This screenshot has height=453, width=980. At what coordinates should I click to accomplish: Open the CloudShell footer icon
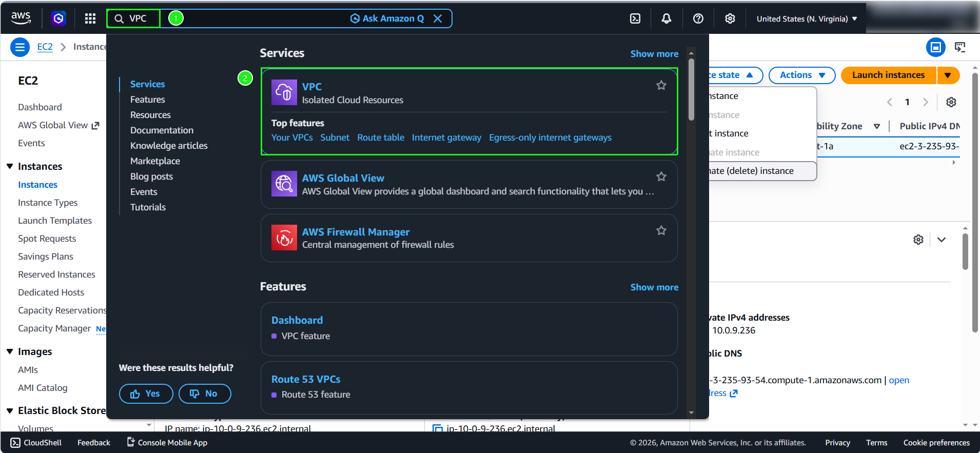point(16,443)
